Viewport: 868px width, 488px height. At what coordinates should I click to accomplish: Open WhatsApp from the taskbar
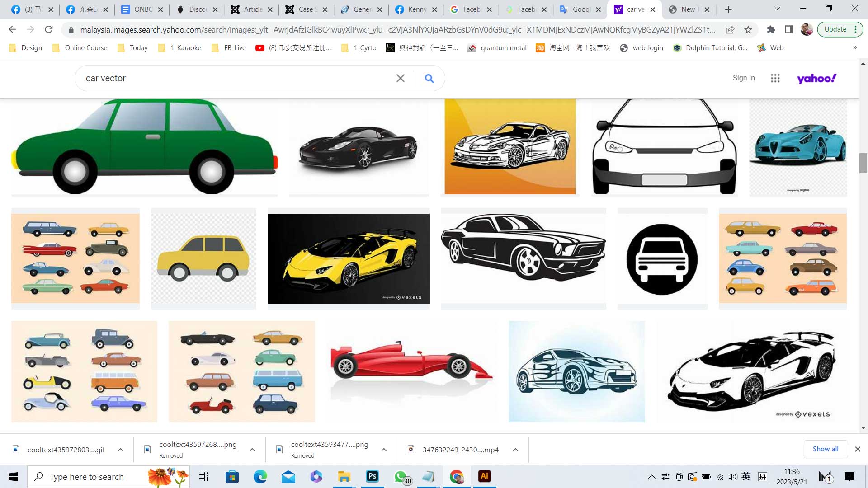coord(401,477)
